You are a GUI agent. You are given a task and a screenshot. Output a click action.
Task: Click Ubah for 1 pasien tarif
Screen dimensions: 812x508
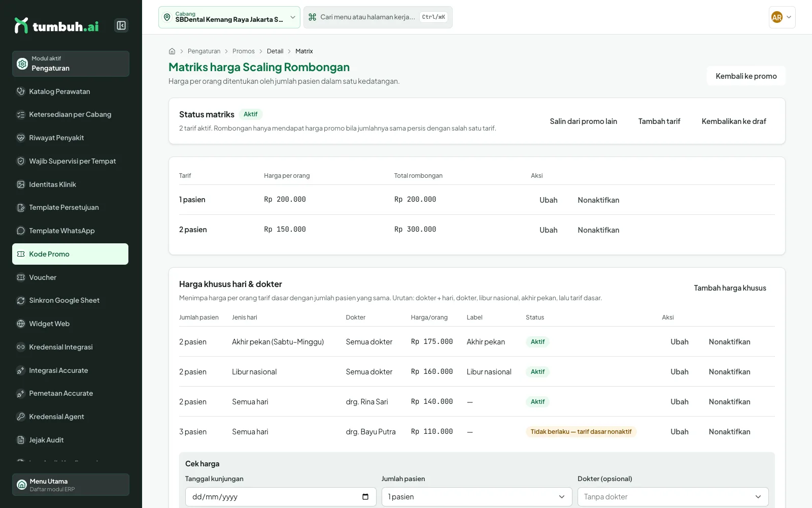pyautogui.click(x=548, y=200)
